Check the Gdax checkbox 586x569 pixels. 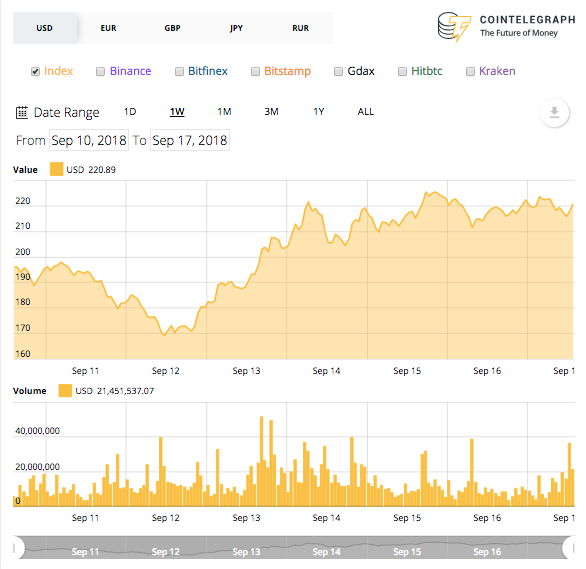pos(338,71)
